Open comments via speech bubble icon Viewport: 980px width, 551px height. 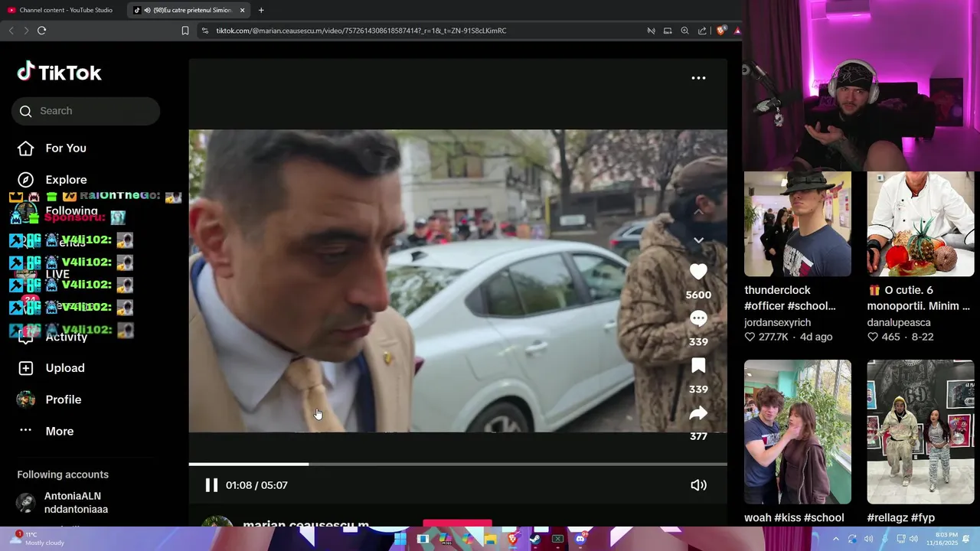[x=698, y=318]
